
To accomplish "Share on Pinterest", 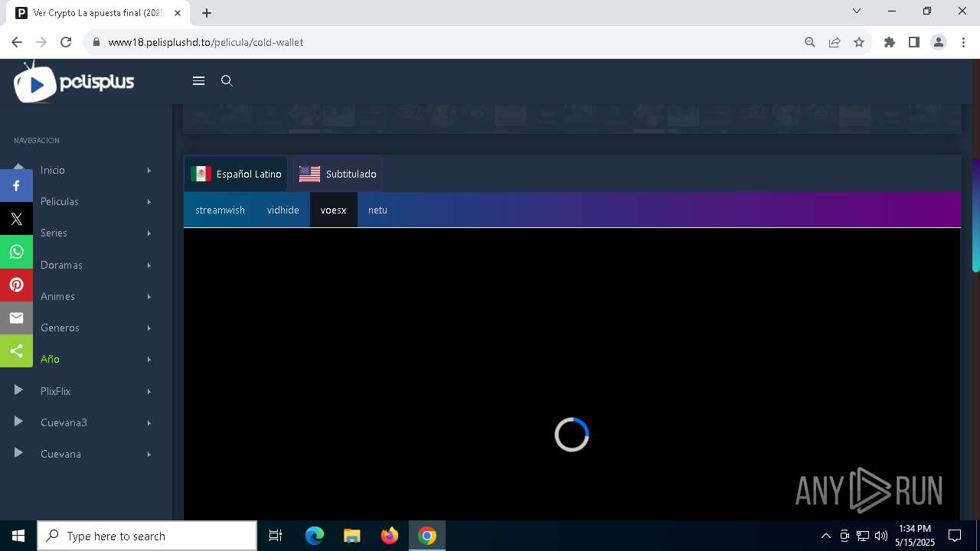I will coord(16,285).
